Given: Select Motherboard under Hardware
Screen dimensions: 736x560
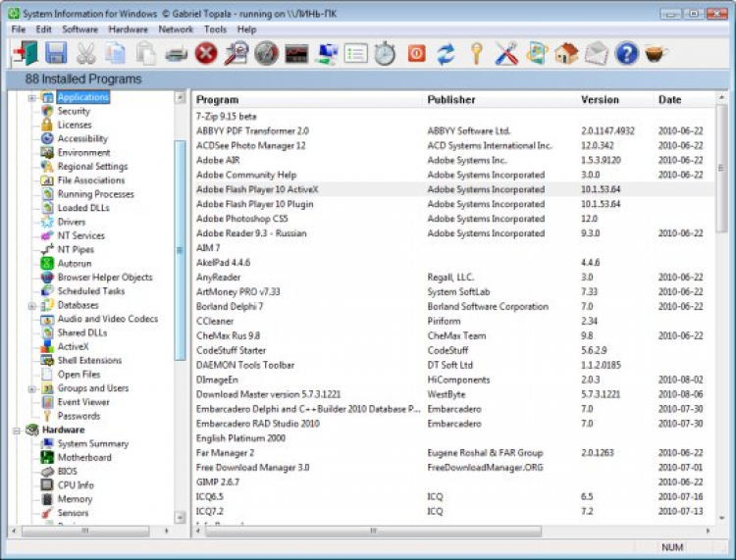Looking at the screenshot, I should [x=84, y=457].
